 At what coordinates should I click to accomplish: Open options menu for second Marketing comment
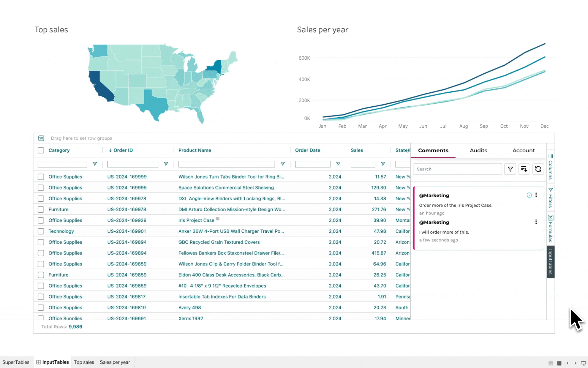point(536,222)
